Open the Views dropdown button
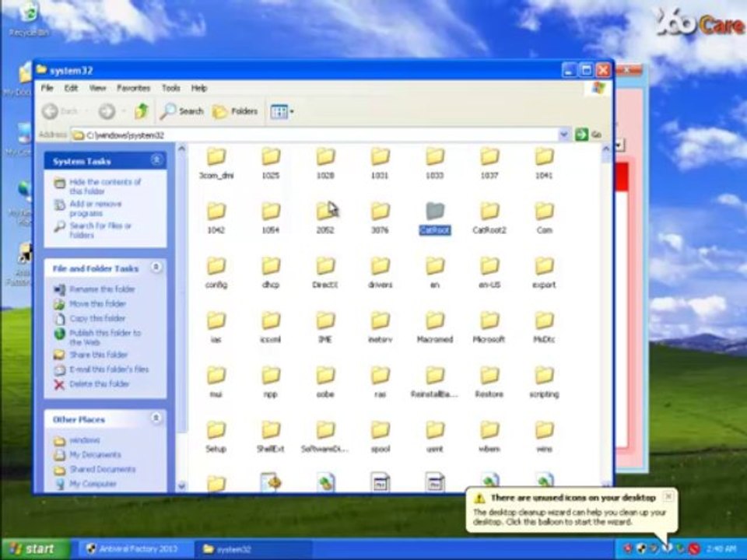Image resolution: width=747 pixels, height=560 pixels. tap(282, 111)
